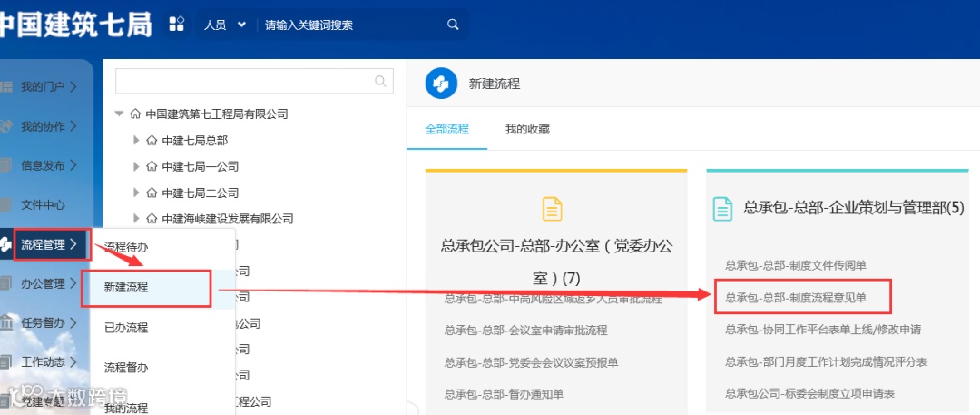Expand the 中建七局总部 tree node
Viewport: 980px width, 415px height.
[x=136, y=140]
